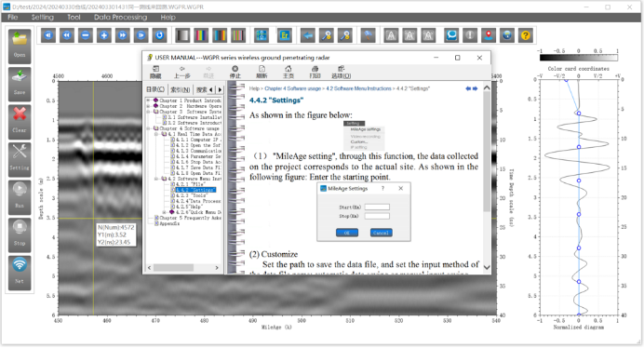Click the blue minus zoom-out toolbar icon
The width and height of the screenshot is (644, 348).
86,35
